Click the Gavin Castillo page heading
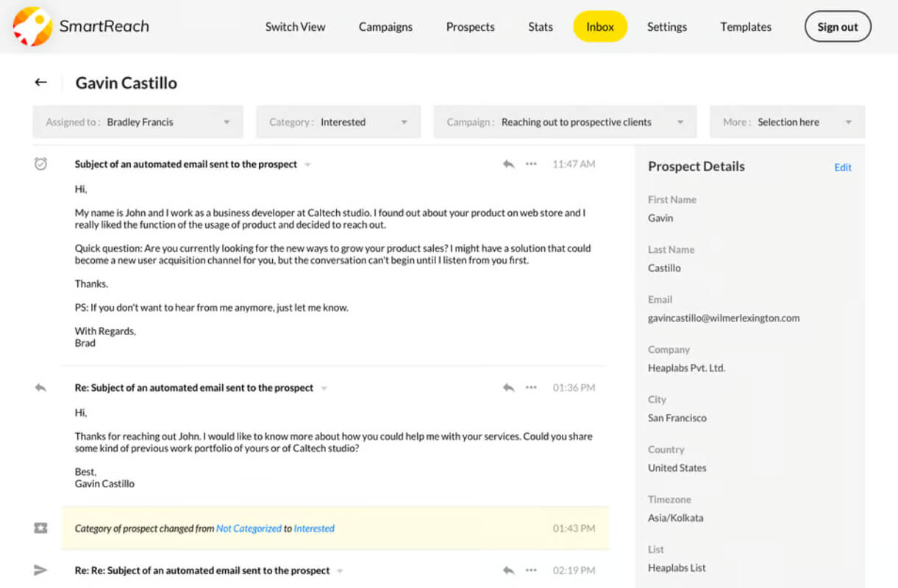The image size is (898, 588). click(126, 82)
